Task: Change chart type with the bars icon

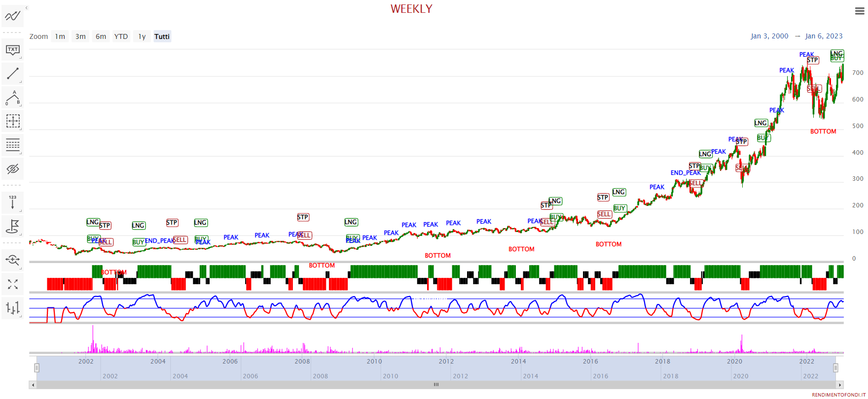Action: click(x=12, y=308)
